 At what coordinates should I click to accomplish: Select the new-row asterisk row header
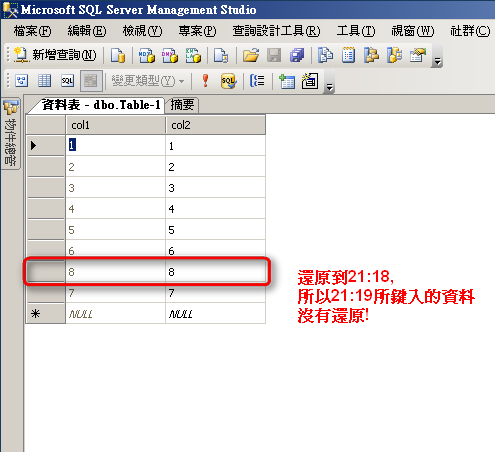coord(46,314)
